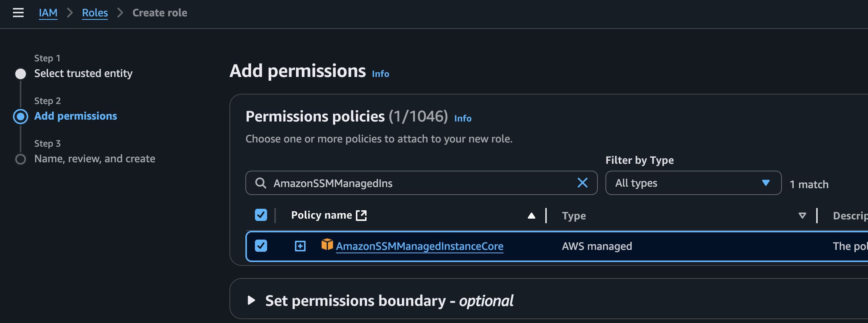Clear the policy search with the X icon
Viewport: 868px width, 323px height.
coord(582,183)
